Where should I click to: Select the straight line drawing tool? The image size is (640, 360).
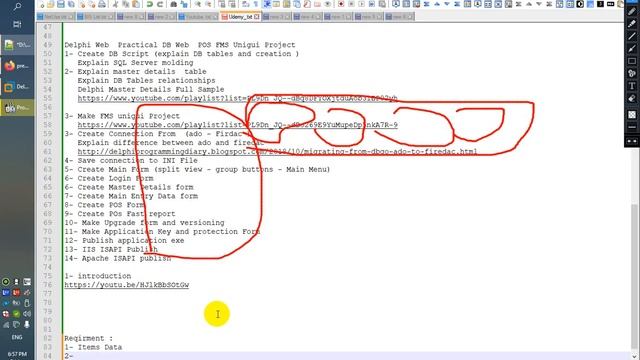(x=631, y=36)
